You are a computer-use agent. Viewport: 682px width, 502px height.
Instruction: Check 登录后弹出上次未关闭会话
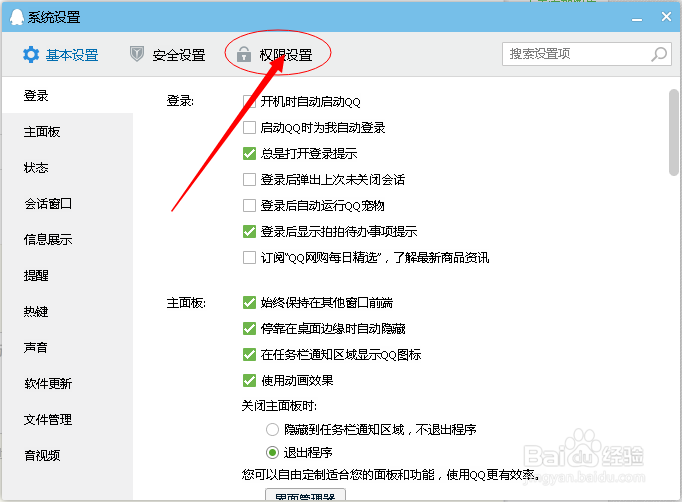249,180
